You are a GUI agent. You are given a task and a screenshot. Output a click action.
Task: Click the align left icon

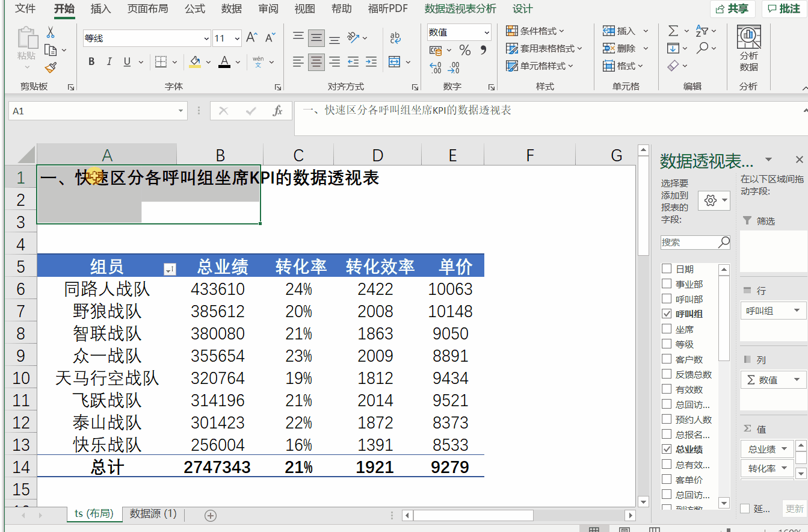point(298,61)
